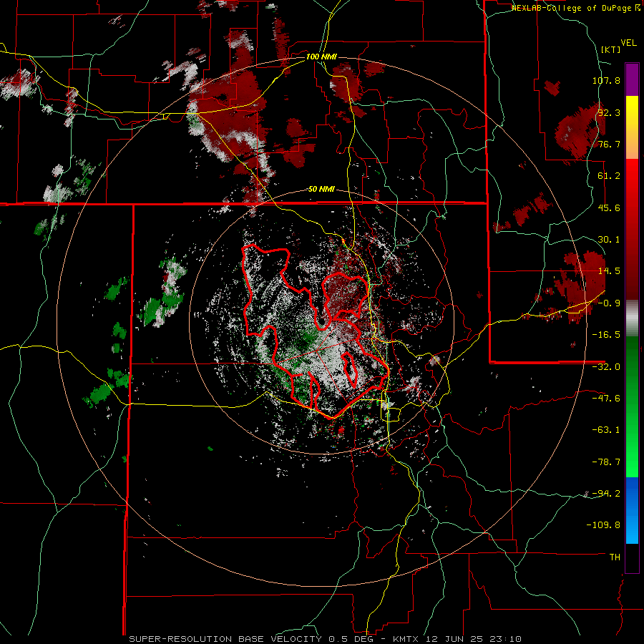Click the purple segment of the color bar
Viewport: 644px width, 644px height.
[x=632, y=79]
